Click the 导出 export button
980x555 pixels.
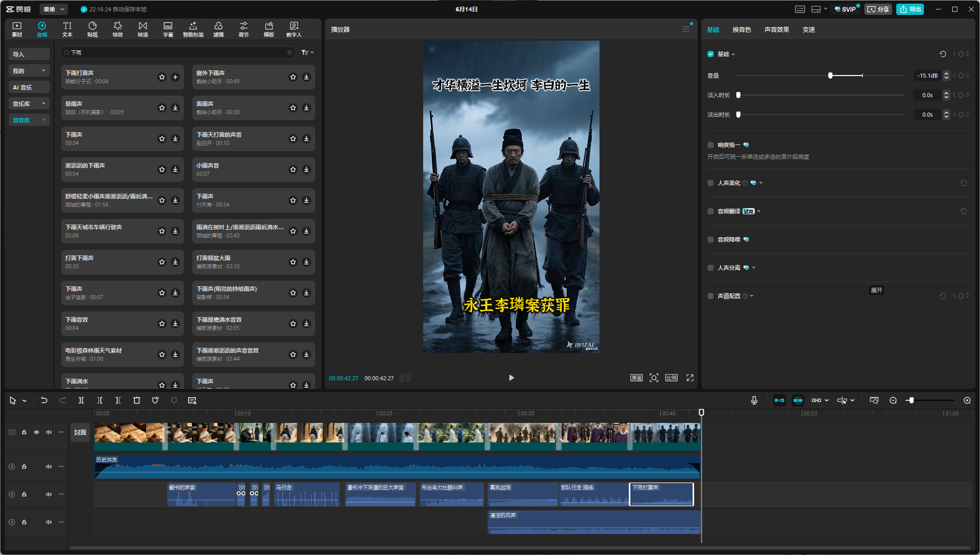pyautogui.click(x=910, y=9)
